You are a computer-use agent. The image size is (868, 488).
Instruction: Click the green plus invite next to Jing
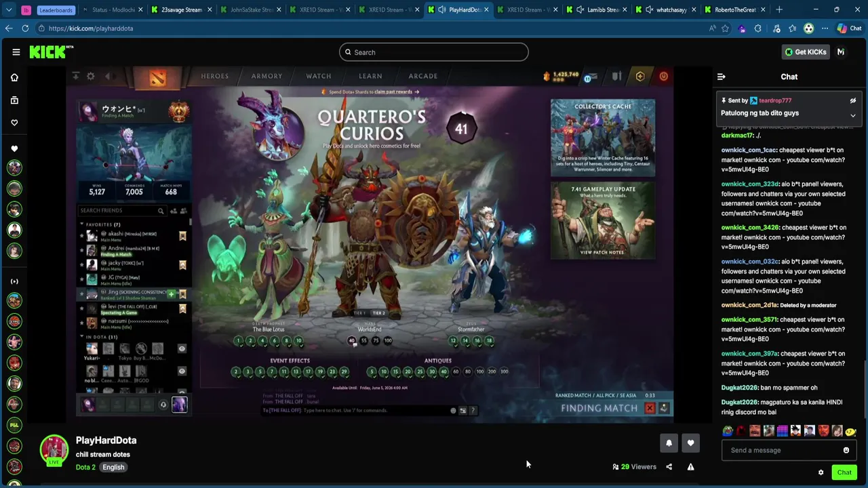172,294
